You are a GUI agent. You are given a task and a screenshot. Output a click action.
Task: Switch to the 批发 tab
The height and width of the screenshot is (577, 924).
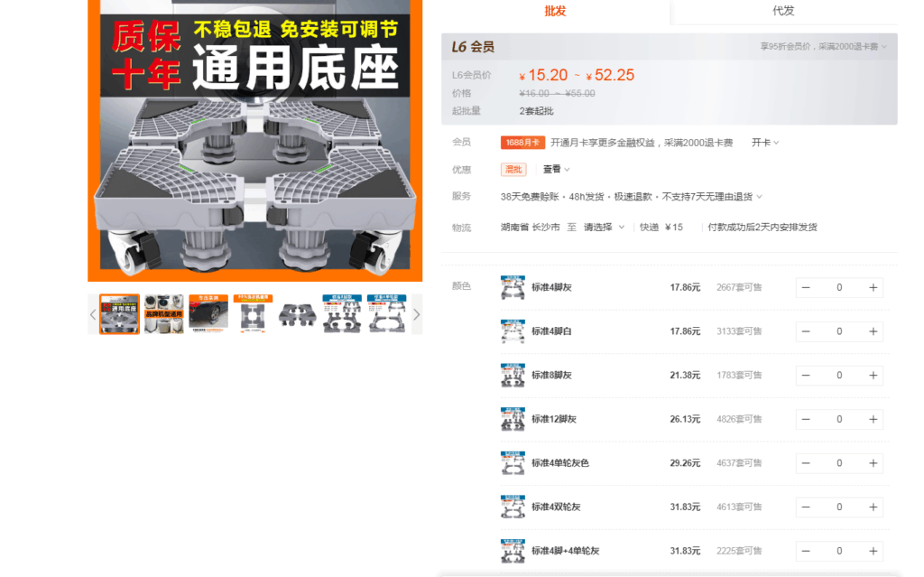(x=555, y=11)
